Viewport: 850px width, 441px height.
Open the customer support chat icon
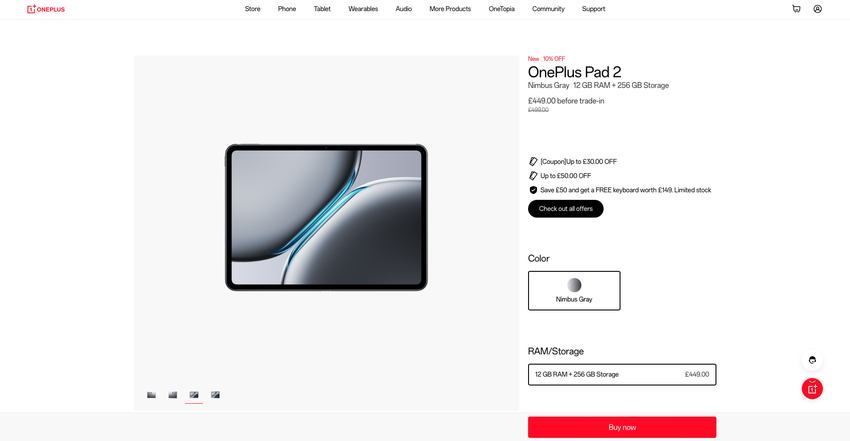tap(812, 360)
